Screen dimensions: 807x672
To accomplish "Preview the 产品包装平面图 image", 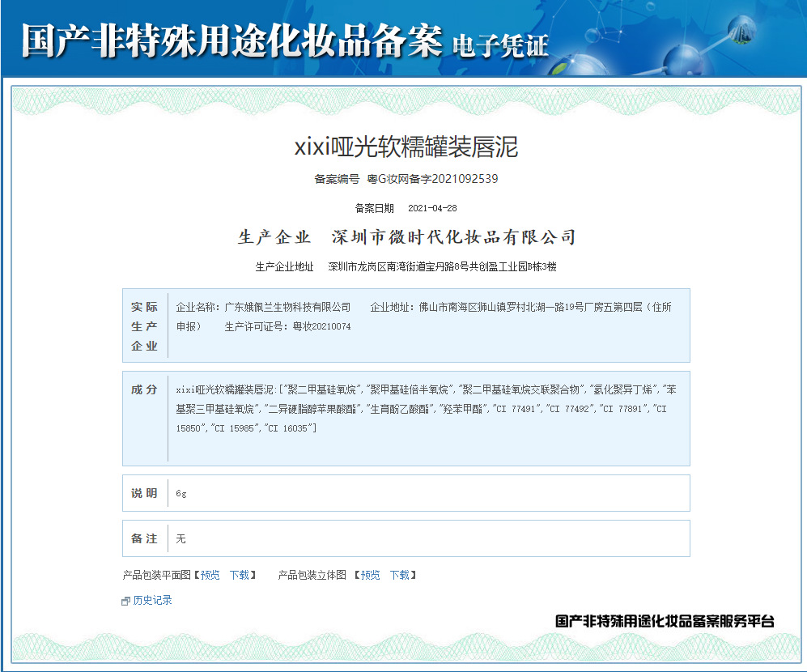I will [210, 575].
